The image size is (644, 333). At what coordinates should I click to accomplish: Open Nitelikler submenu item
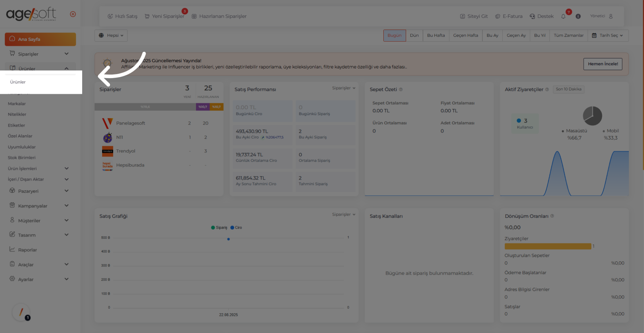click(17, 115)
